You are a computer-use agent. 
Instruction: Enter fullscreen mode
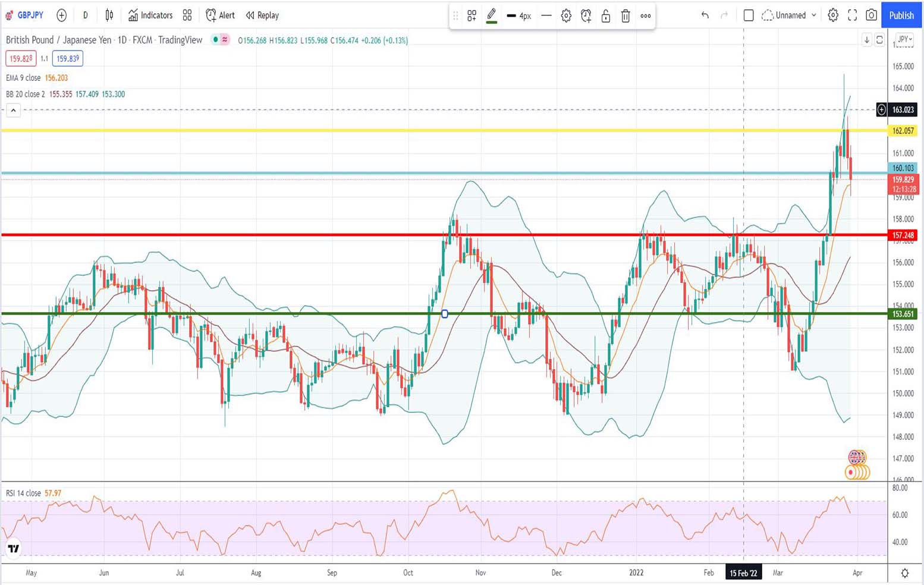coord(852,15)
